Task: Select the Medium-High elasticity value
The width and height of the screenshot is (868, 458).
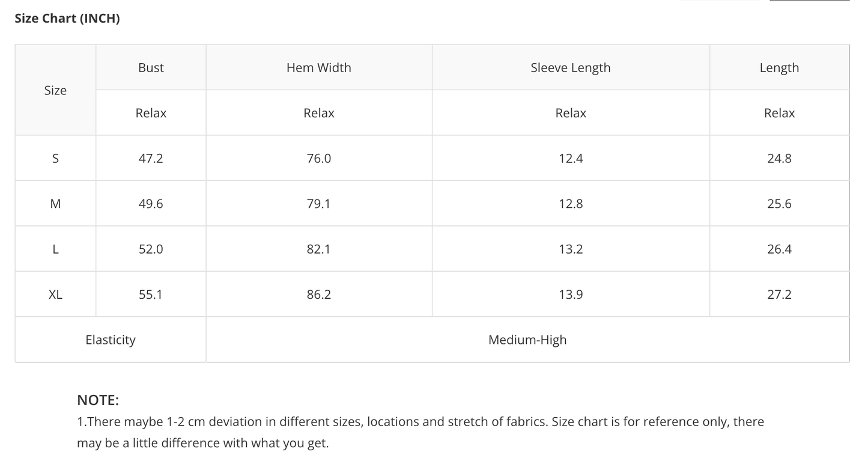Action: click(527, 340)
